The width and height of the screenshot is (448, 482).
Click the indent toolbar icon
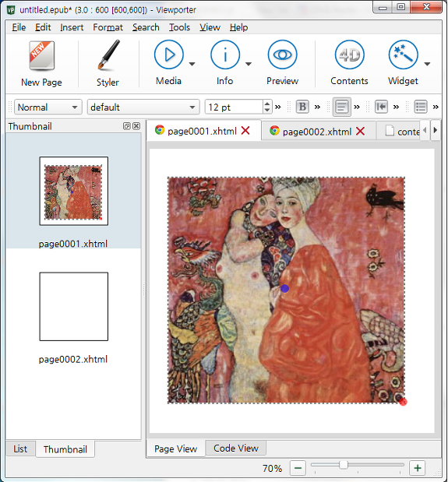click(x=381, y=107)
